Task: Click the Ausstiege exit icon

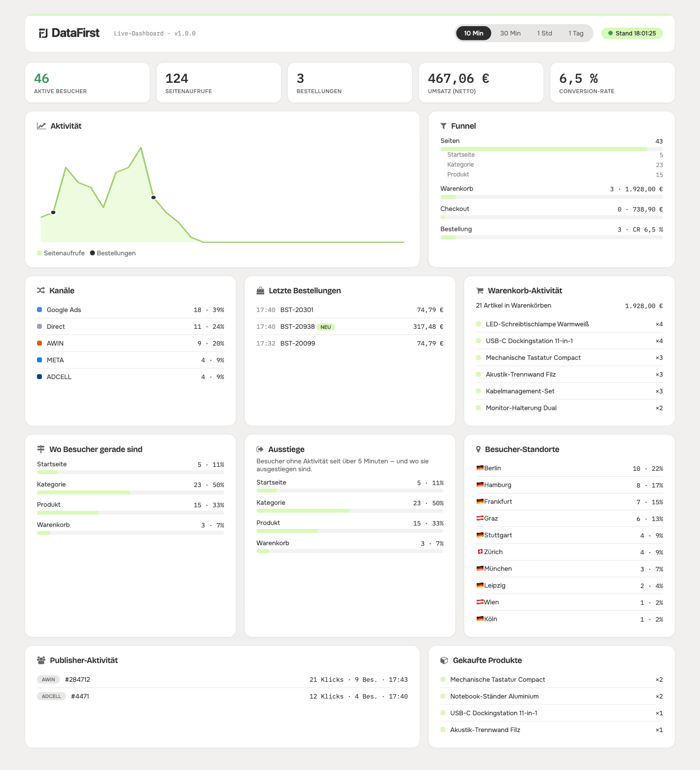Action: 260,449
